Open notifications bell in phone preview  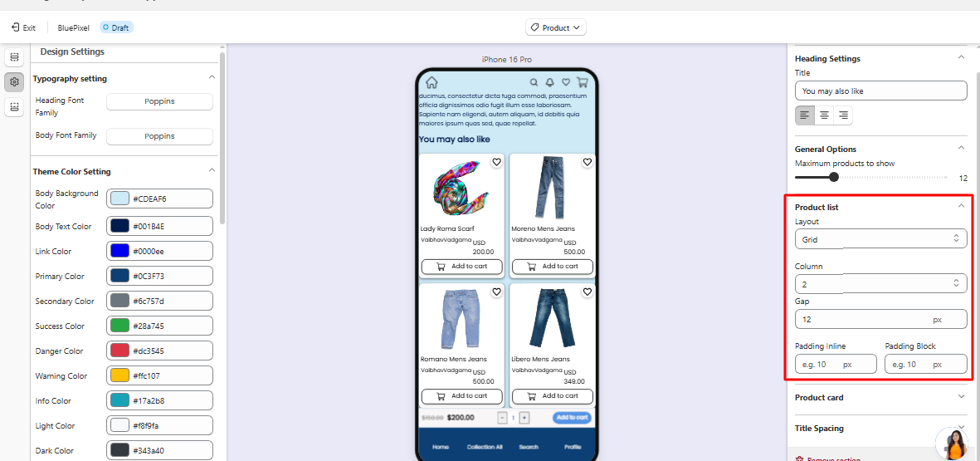coord(549,82)
